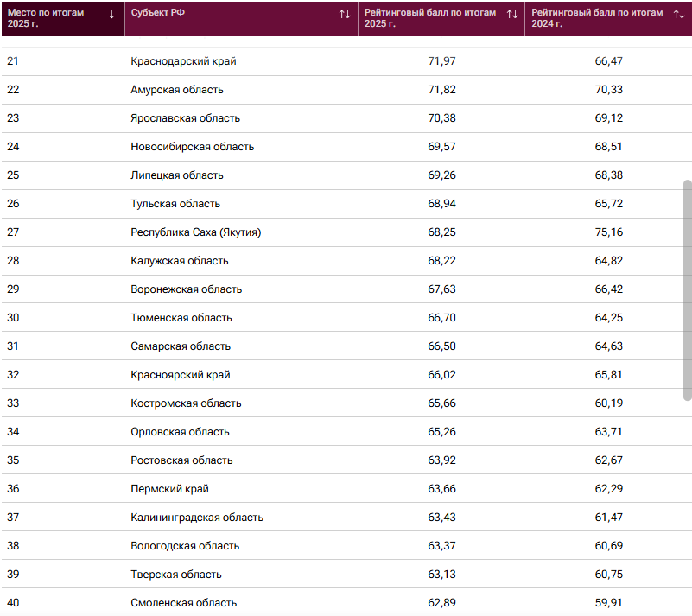Click Тульская область row name
This screenshot has width=692, height=616.
click(175, 204)
